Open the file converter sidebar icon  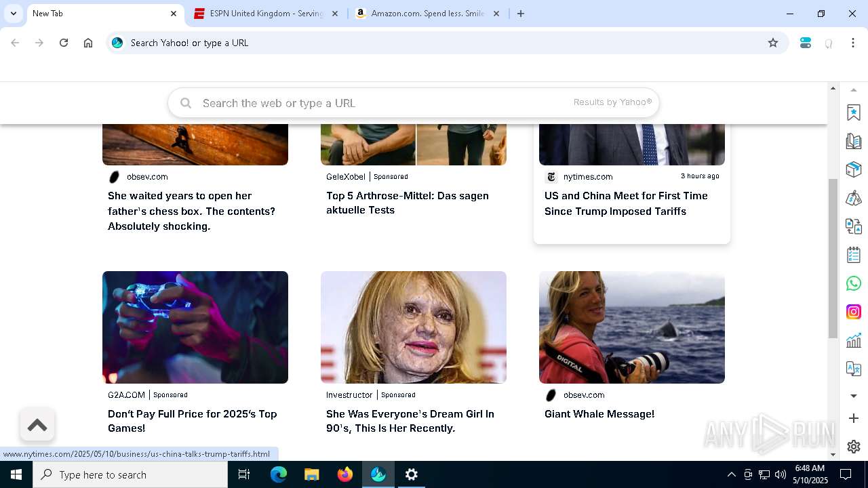tap(854, 226)
